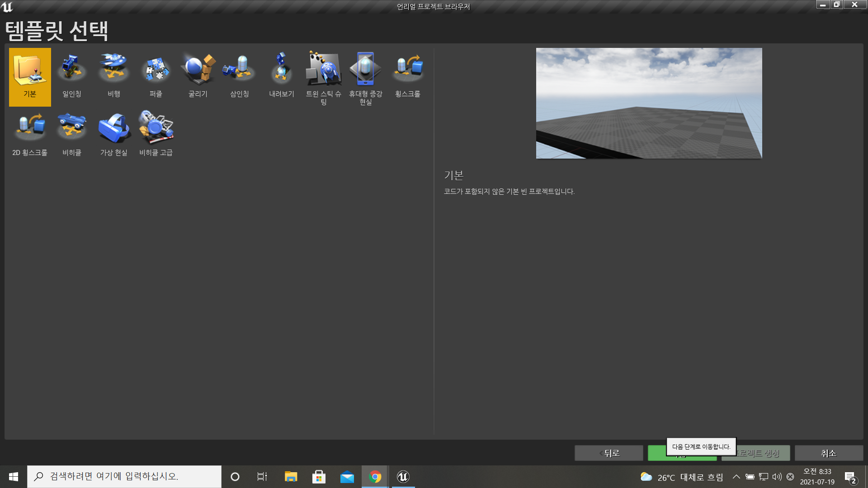Click the template preview image

[649, 103]
